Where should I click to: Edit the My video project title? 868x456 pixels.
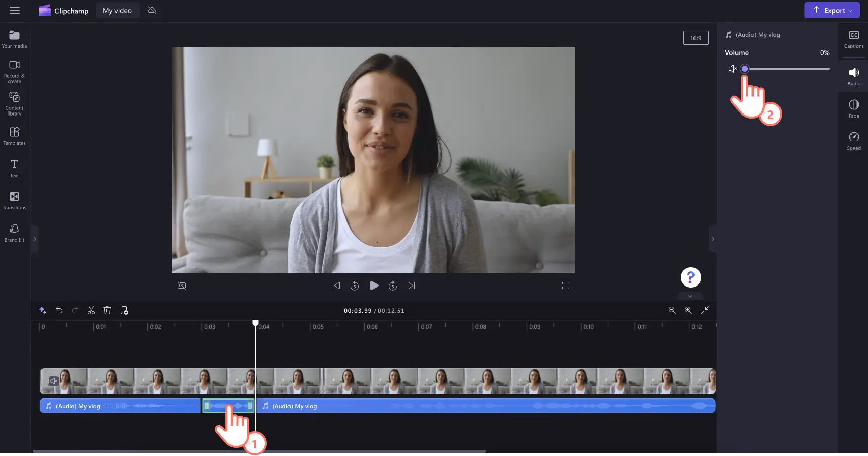pyautogui.click(x=118, y=11)
